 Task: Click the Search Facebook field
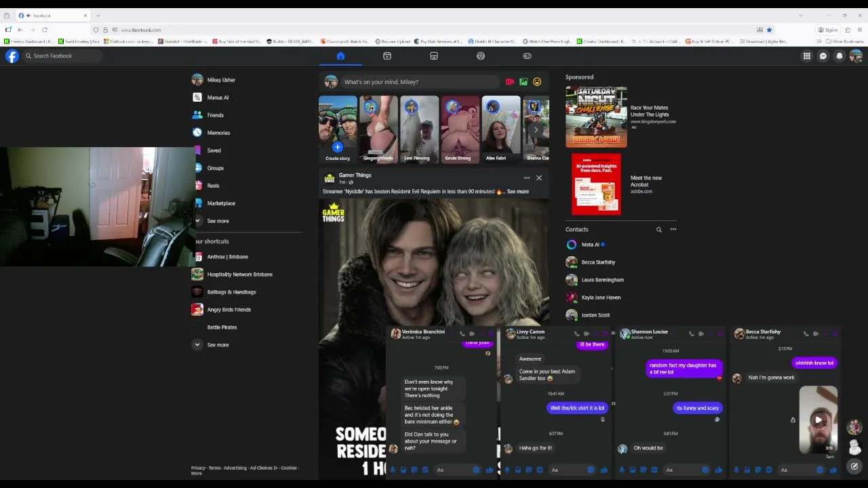pyautogui.click(x=62, y=56)
